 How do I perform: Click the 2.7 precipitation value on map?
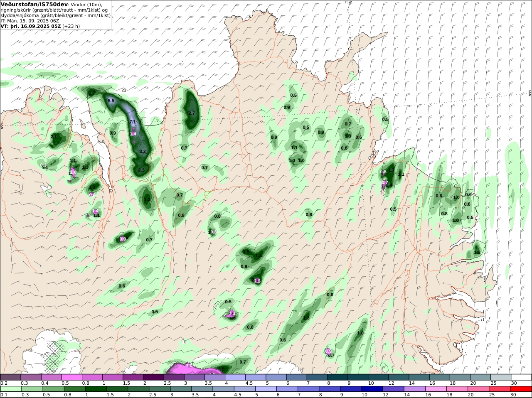(x=192, y=113)
